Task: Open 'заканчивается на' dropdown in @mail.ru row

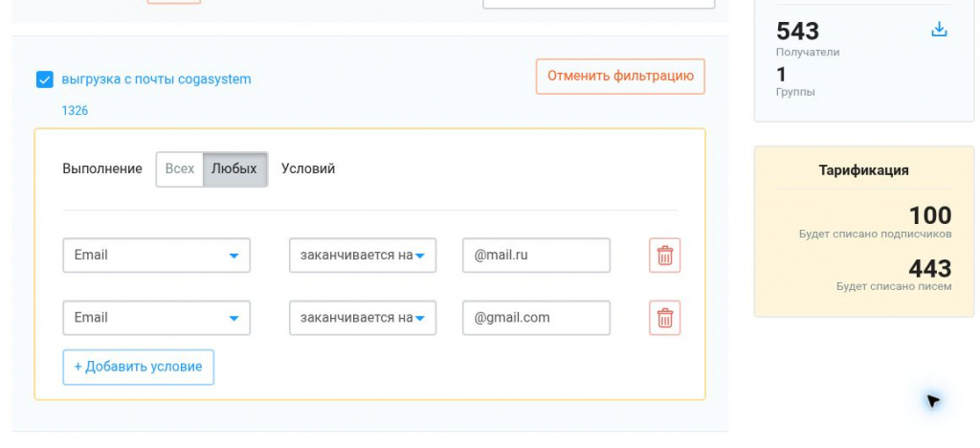Action: [363, 255]
